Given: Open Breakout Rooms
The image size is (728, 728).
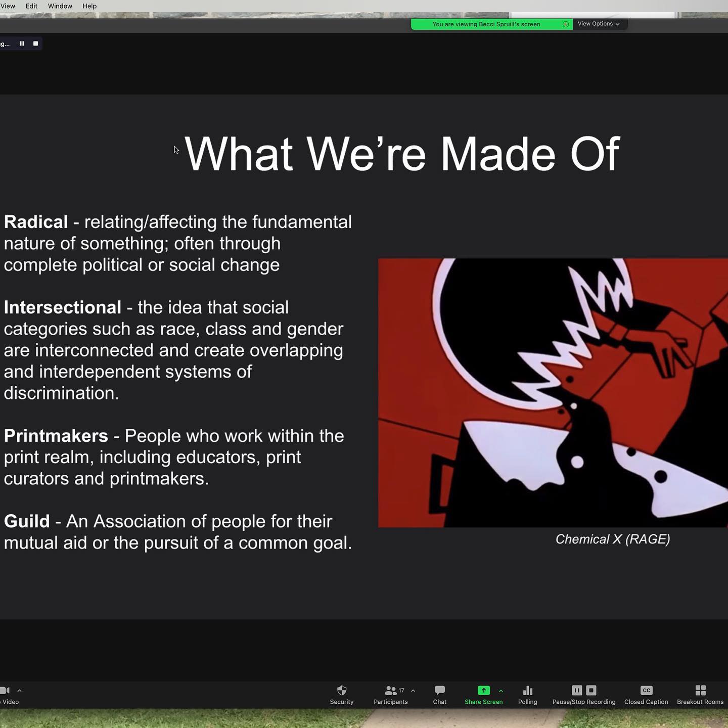Looking at the screenshot, I should coord(700,691).
